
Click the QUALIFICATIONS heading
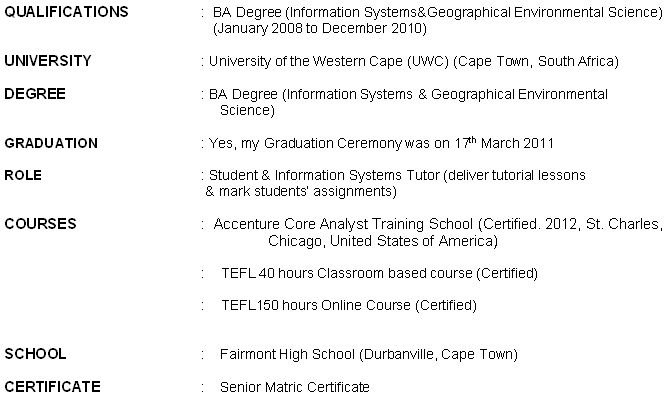pos(66,12)
